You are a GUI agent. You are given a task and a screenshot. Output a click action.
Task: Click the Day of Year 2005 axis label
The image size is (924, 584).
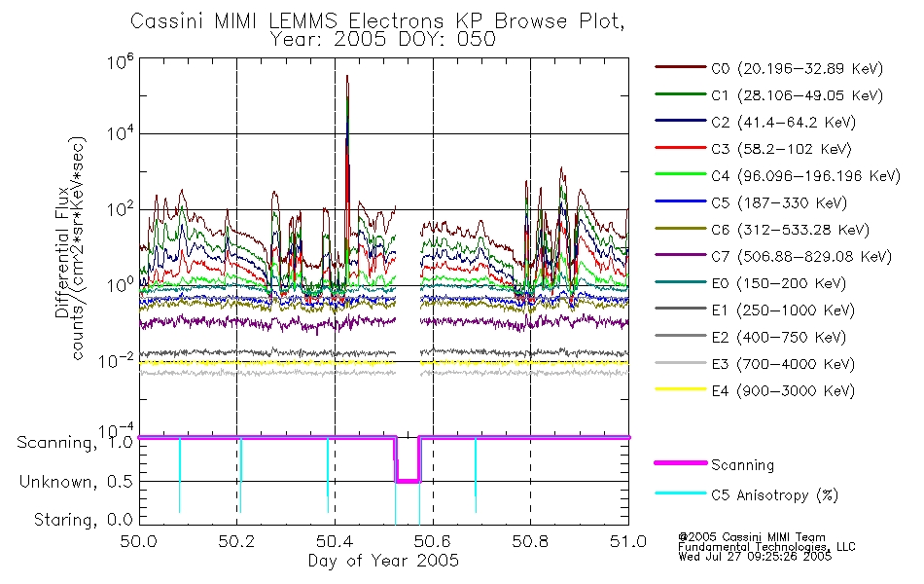pos(383,561)
